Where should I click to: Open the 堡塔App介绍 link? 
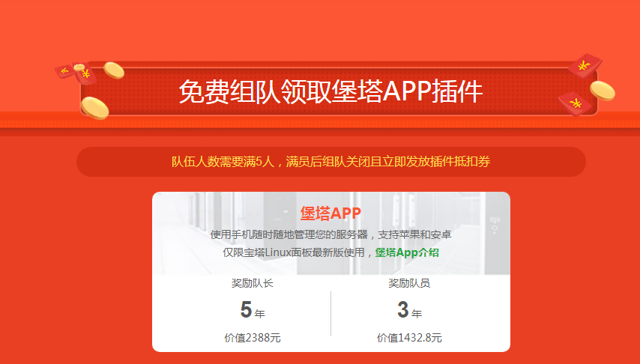click(x=407, y=252)
